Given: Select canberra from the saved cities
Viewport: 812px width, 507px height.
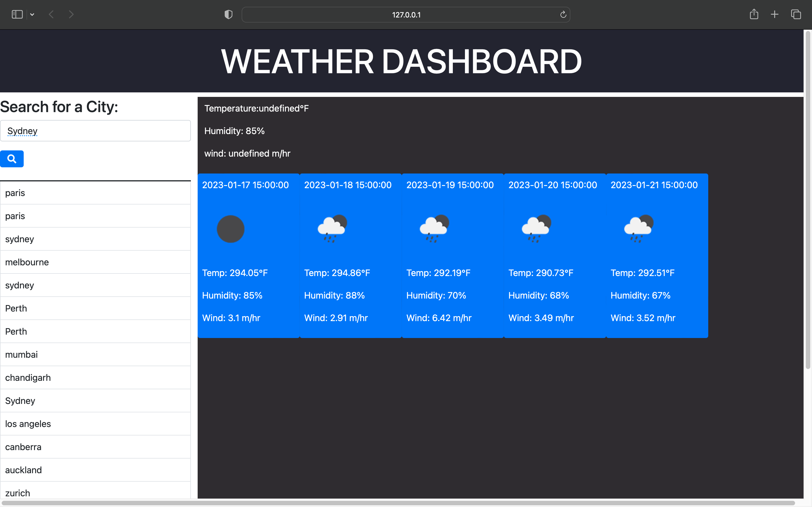Looking at the screenshot, I should point(23,447).
